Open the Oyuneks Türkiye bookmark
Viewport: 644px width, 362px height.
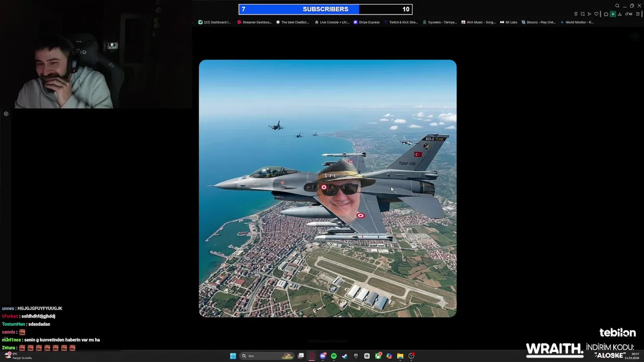click(440, 22)
